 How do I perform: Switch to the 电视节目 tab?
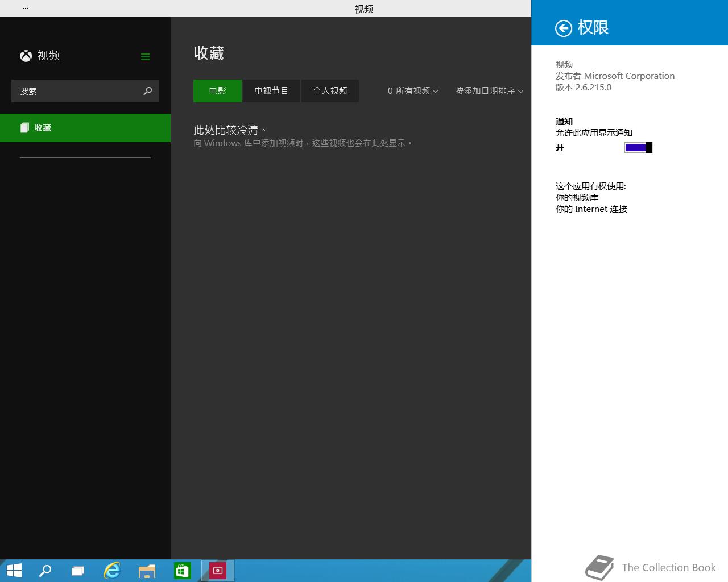271,91
